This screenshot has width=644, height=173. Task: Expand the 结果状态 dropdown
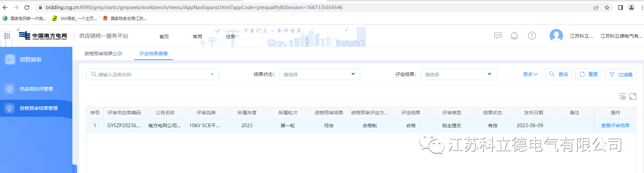click(319, 74)
